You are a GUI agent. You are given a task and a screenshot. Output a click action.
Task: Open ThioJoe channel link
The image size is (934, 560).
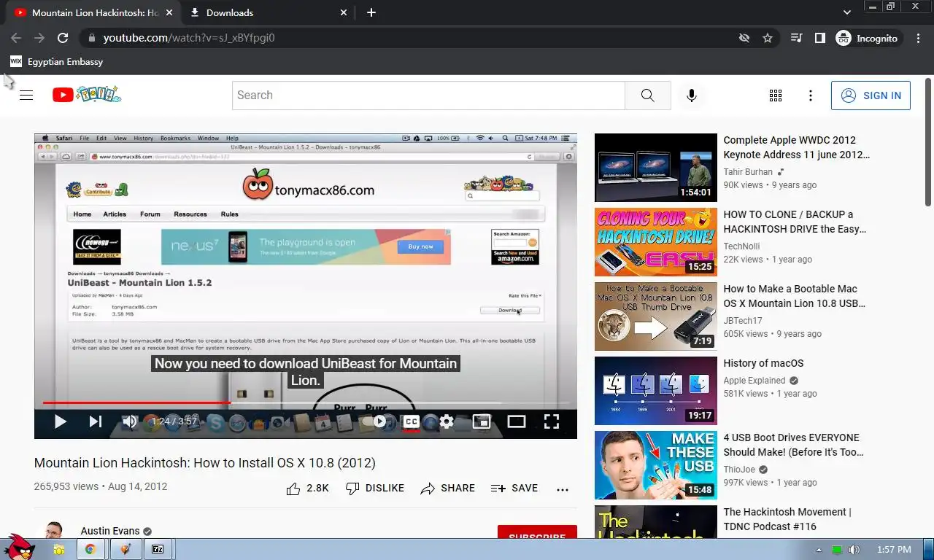740,470
